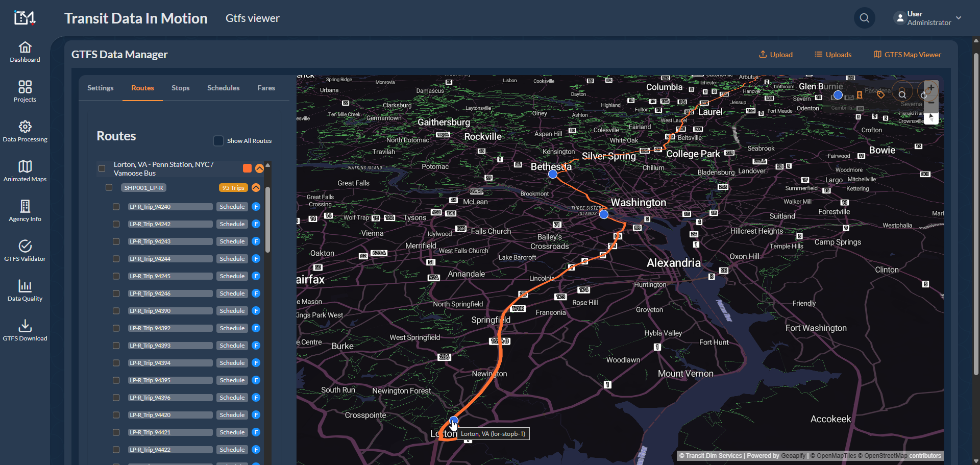Collapse the SHP001_LP-R trips list
The image size is (980, 465).
pyautogui.click(x=256, y=188)
